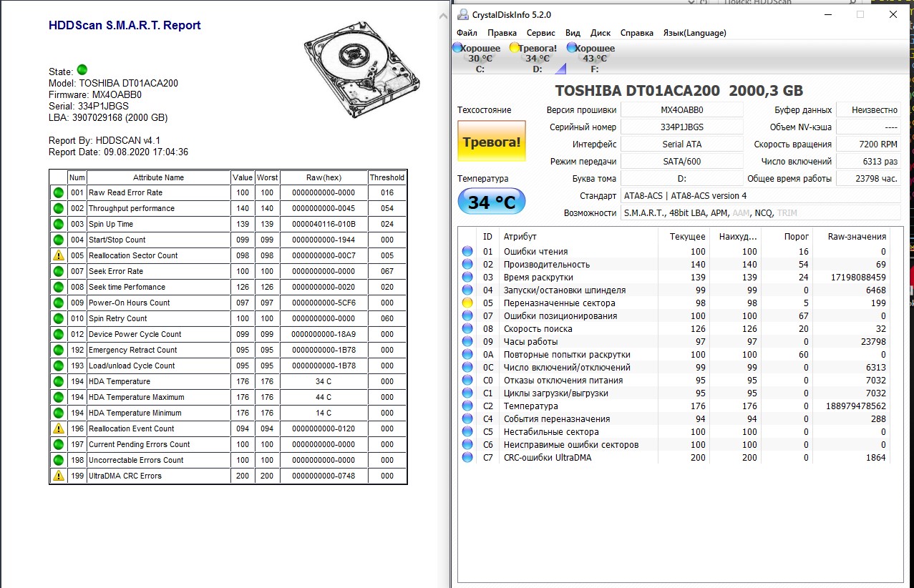Image resolution: width=914 pixels, height=588 pixels.
Task: Click the 34 °C temperature indicator
Action: 492,202
